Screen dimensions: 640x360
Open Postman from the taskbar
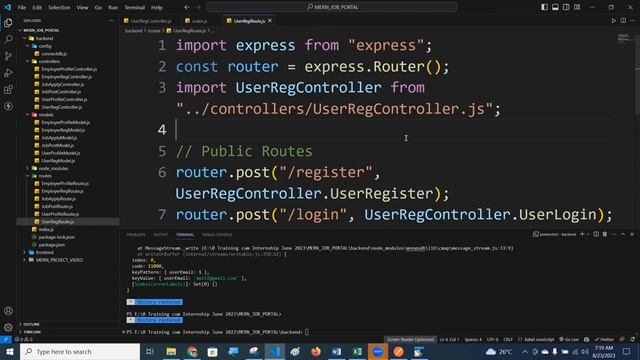coord(399,351)
